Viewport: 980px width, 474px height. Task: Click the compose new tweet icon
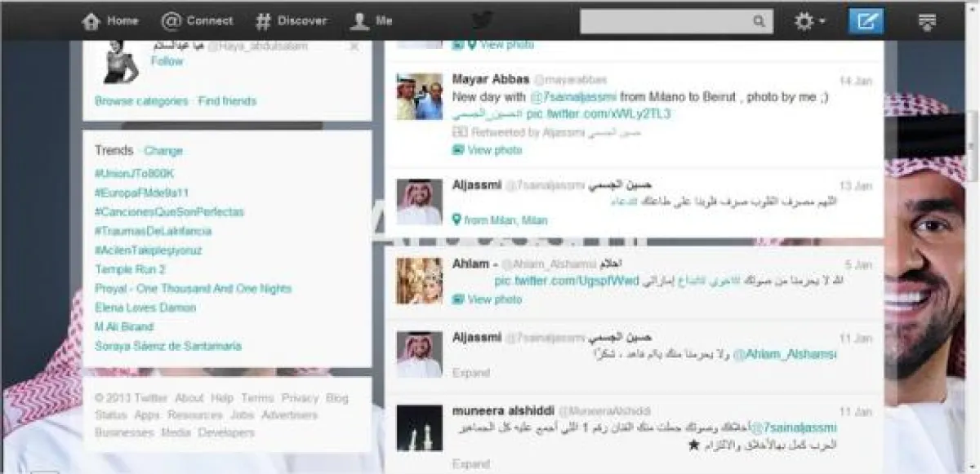[866, 20]
